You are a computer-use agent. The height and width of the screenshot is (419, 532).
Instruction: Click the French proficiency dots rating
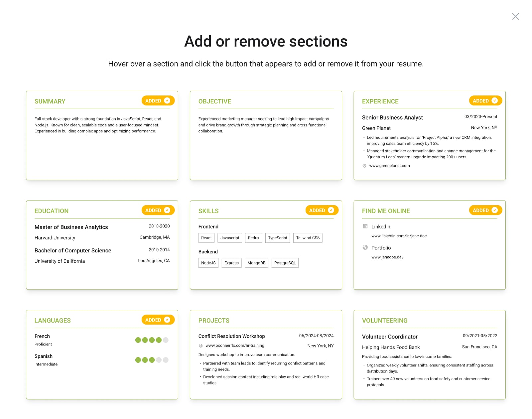(152, 340)
